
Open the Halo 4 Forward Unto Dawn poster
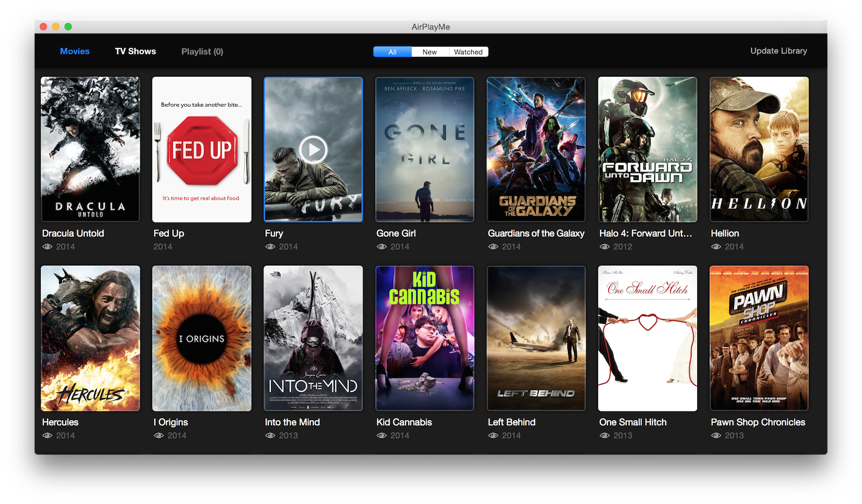tap(648, 149)
